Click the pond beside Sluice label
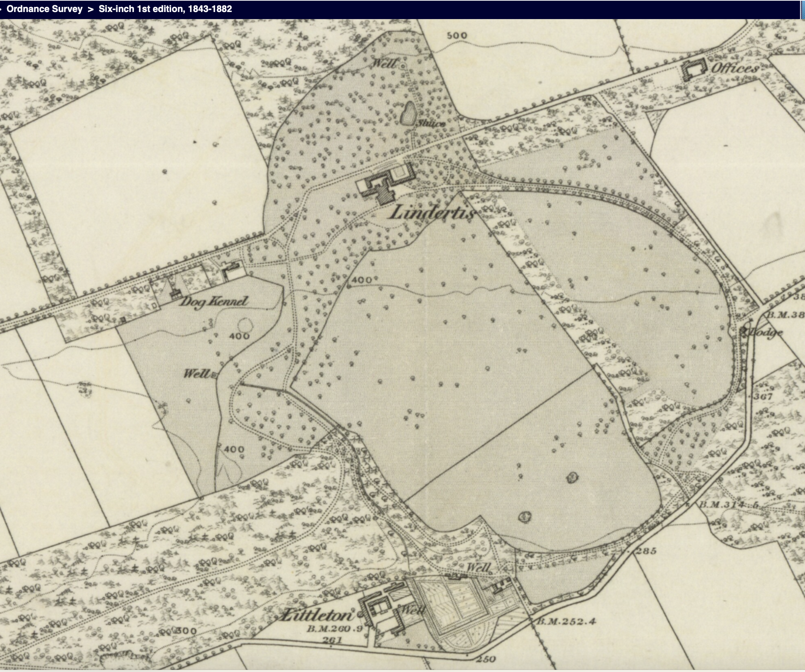 409,113
